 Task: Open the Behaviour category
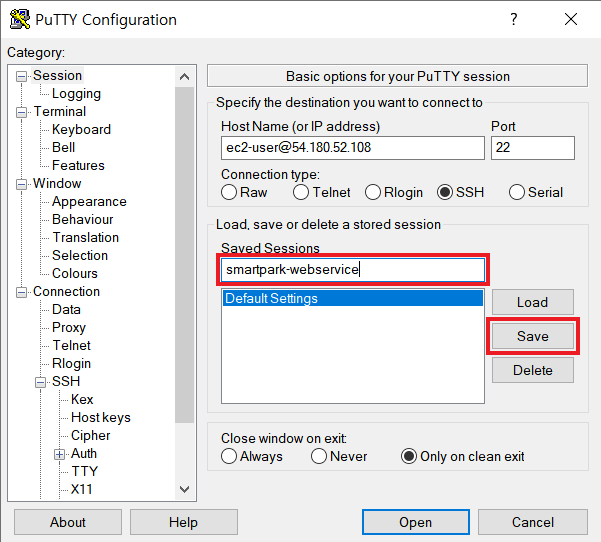coord(83,220)
